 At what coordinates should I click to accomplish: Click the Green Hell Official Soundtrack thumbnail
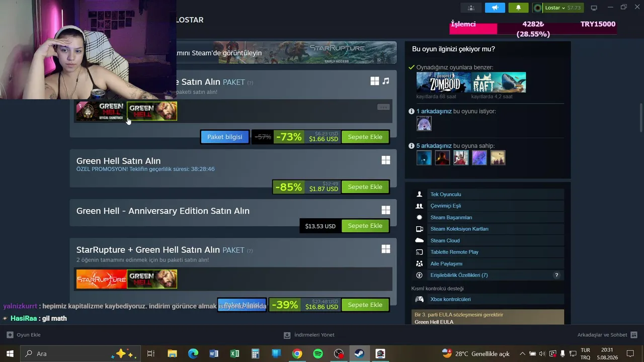[101, 111]
